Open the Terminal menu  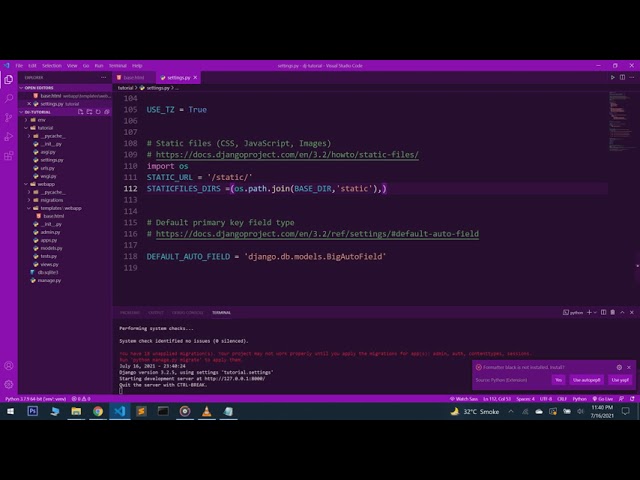click(x=118, y=65)
